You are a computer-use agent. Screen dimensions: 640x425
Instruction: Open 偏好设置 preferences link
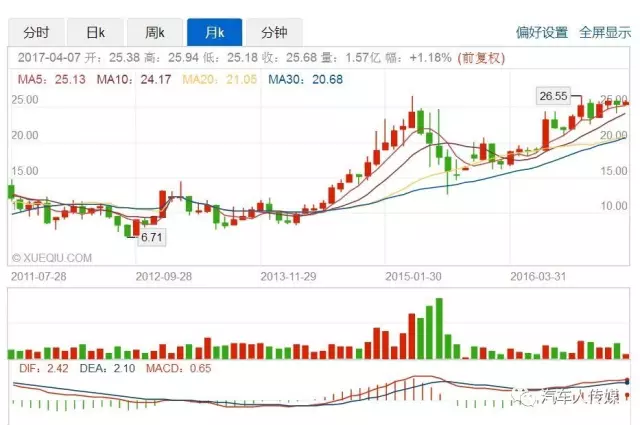point(542,32)
